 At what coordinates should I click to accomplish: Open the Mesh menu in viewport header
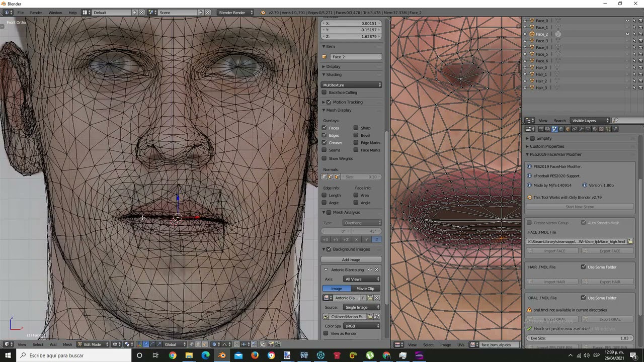coord(67,344)
